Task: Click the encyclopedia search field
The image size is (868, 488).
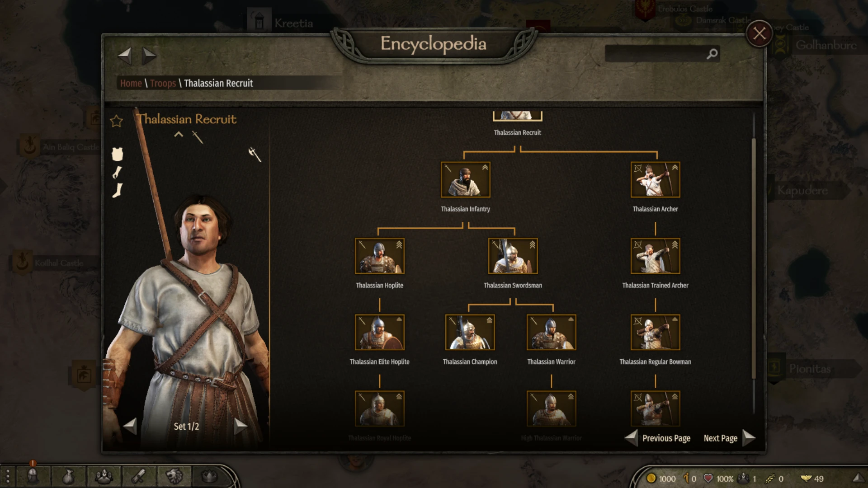Action: [656, 54]
